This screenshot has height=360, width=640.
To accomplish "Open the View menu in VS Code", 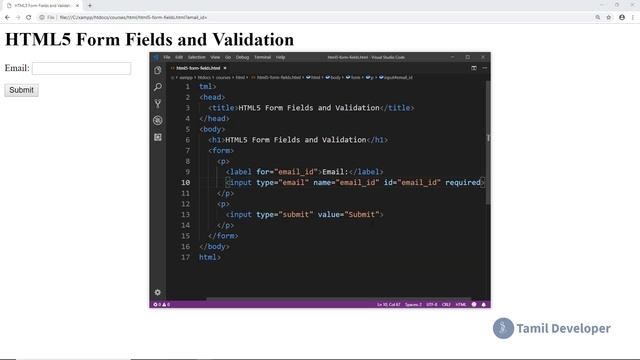I will tap(215, 58).
